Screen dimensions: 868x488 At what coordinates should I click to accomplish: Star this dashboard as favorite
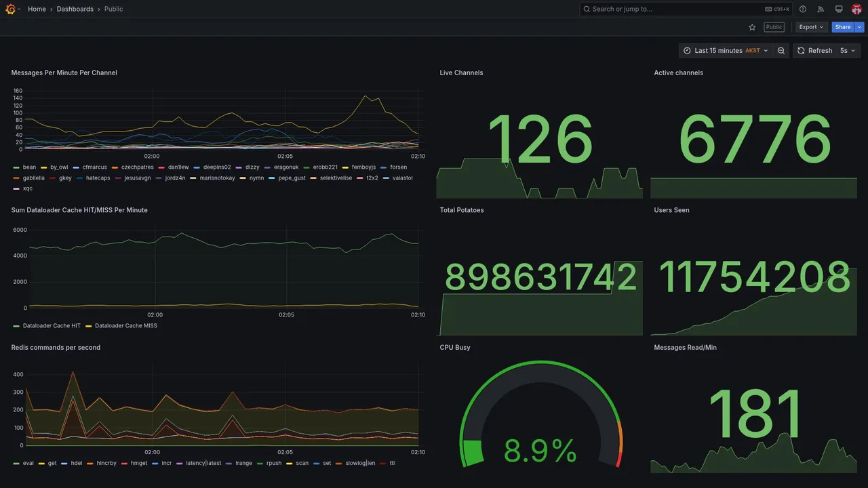752,27
